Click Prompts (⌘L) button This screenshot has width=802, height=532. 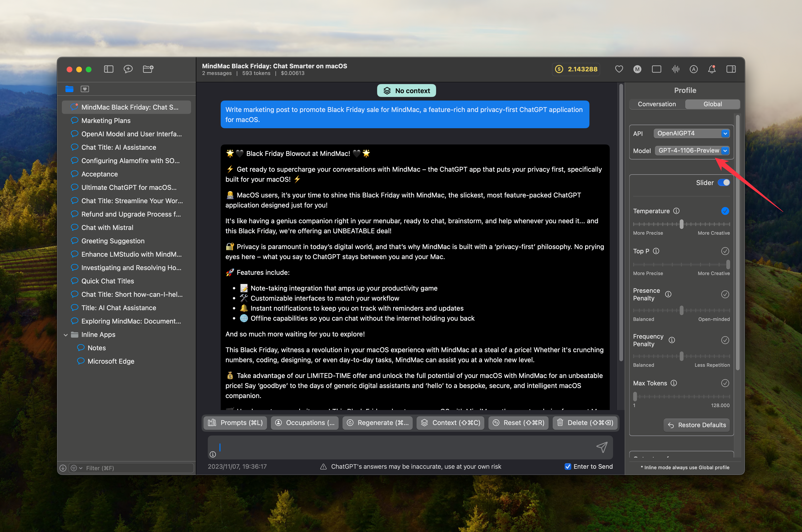[x=235, y=423]
